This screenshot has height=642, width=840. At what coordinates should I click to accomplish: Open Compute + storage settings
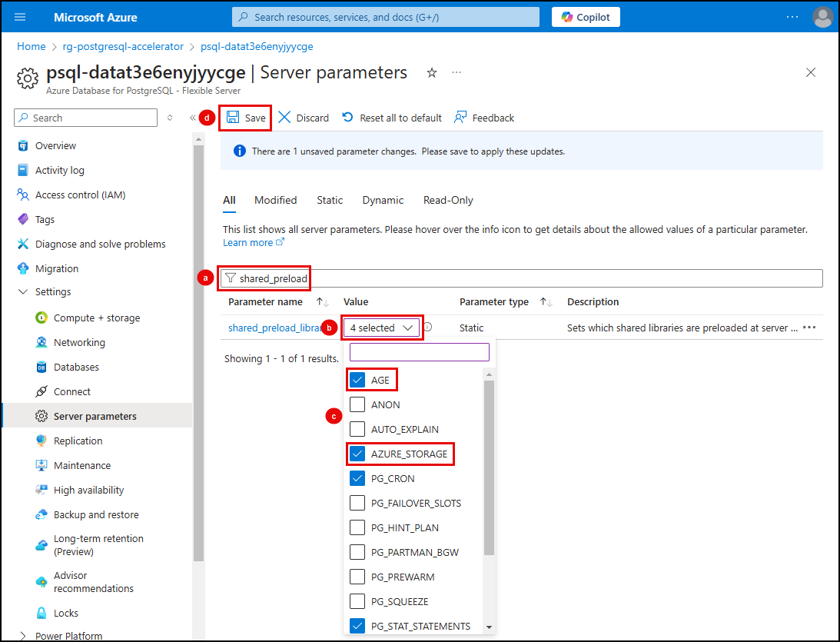96,318
